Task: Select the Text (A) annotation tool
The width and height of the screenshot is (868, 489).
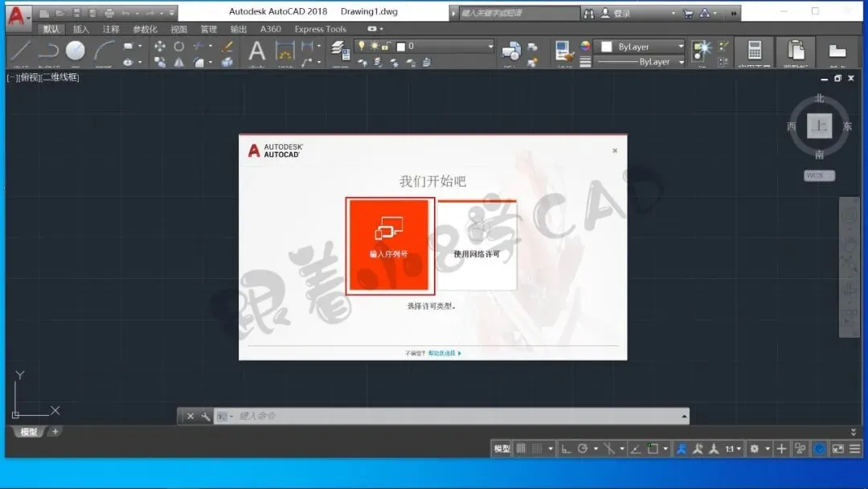Action: [256, 51]
